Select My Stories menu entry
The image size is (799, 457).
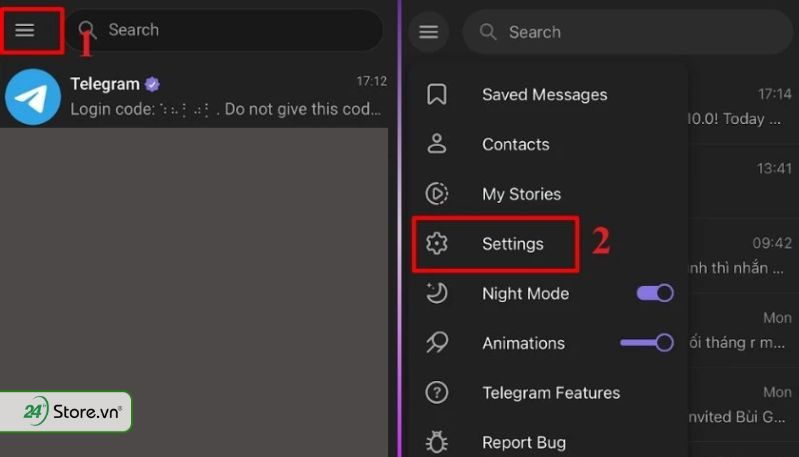pos(521,194)
